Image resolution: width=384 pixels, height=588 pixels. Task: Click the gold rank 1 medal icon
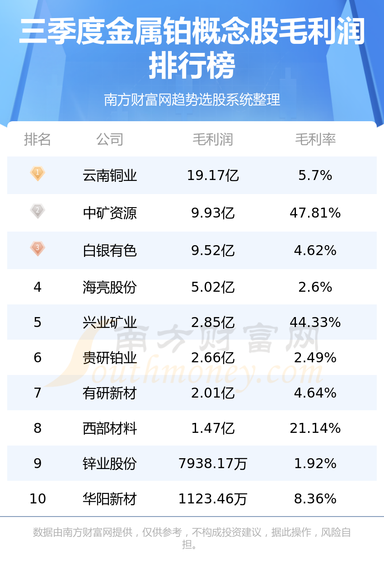tap(37, 173)
